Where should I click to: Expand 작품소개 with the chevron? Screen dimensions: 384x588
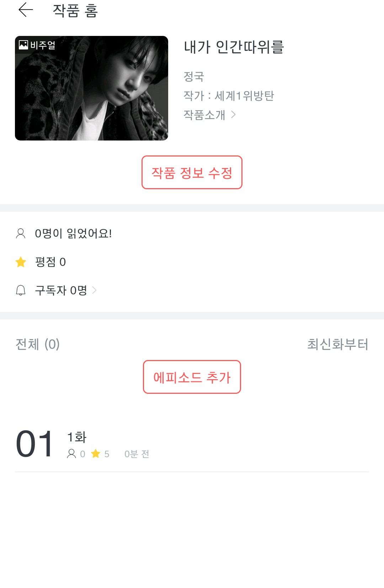coord(233,115)
